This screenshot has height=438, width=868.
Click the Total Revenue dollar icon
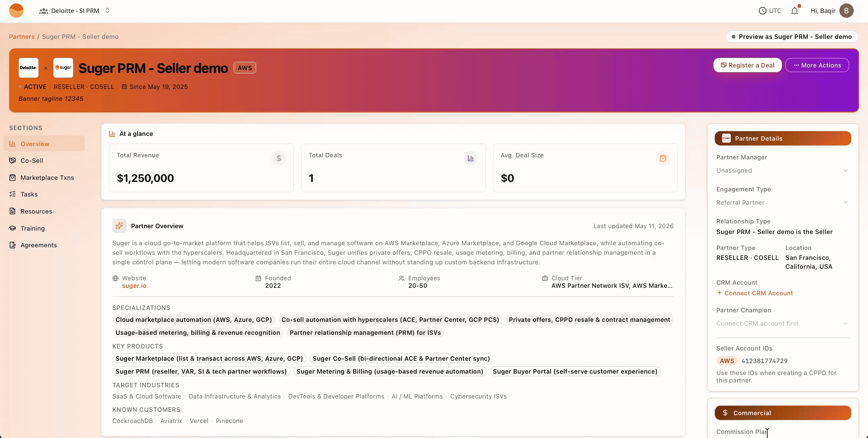[x=279, y=158]
